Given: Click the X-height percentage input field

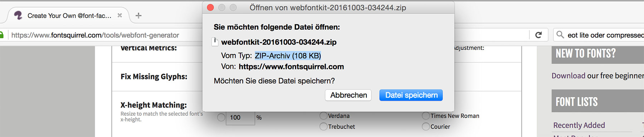Looking at the screenshot, I should pos(240,118).
